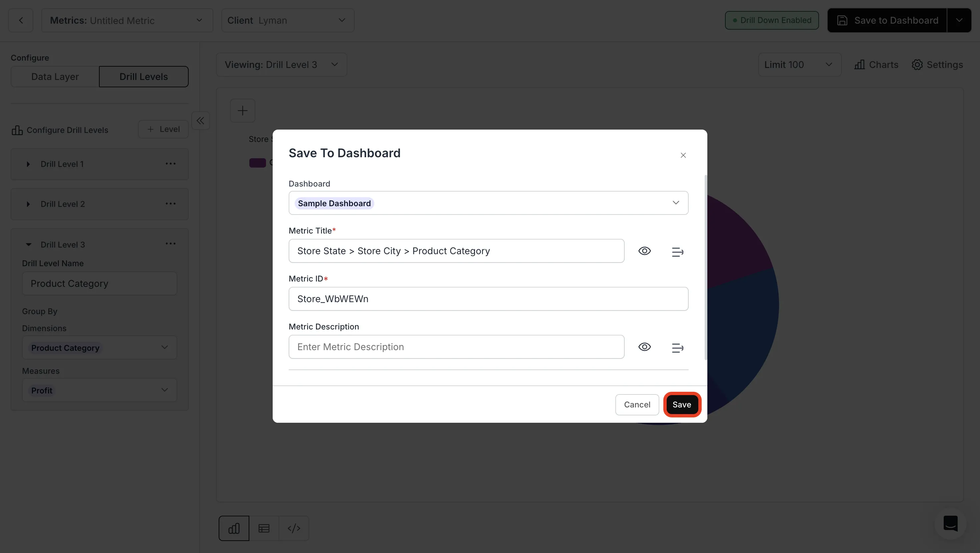The image size is (980, 553).
Task: Collapse Drill Level 3
Action: point(29,245)
